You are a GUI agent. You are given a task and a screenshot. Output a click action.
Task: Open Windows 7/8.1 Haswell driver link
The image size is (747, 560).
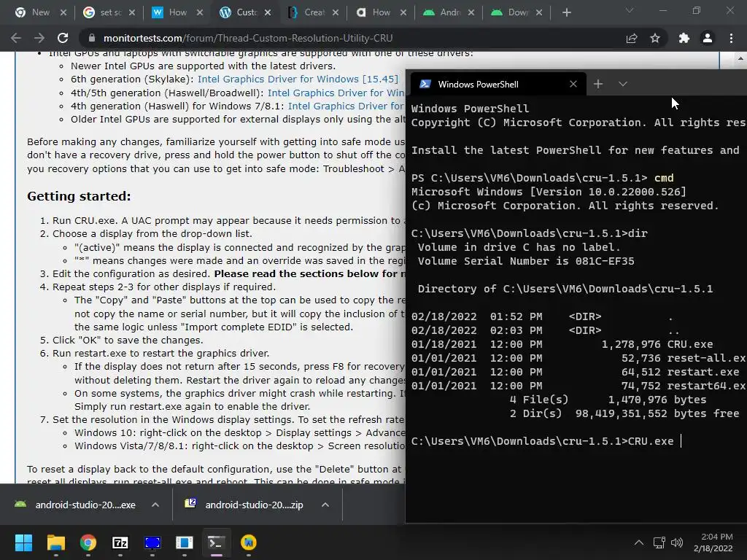[346, 106]
